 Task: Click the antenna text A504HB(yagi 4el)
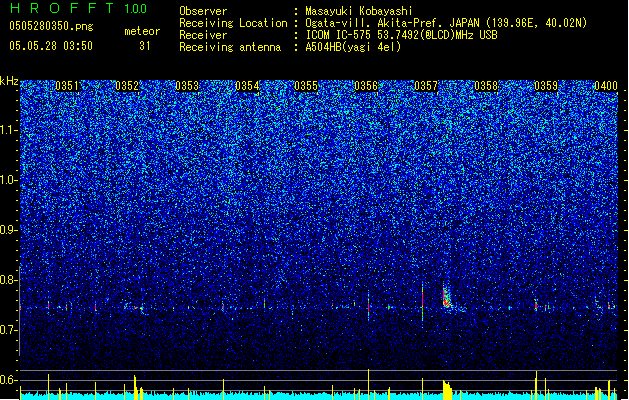(353, 47)
